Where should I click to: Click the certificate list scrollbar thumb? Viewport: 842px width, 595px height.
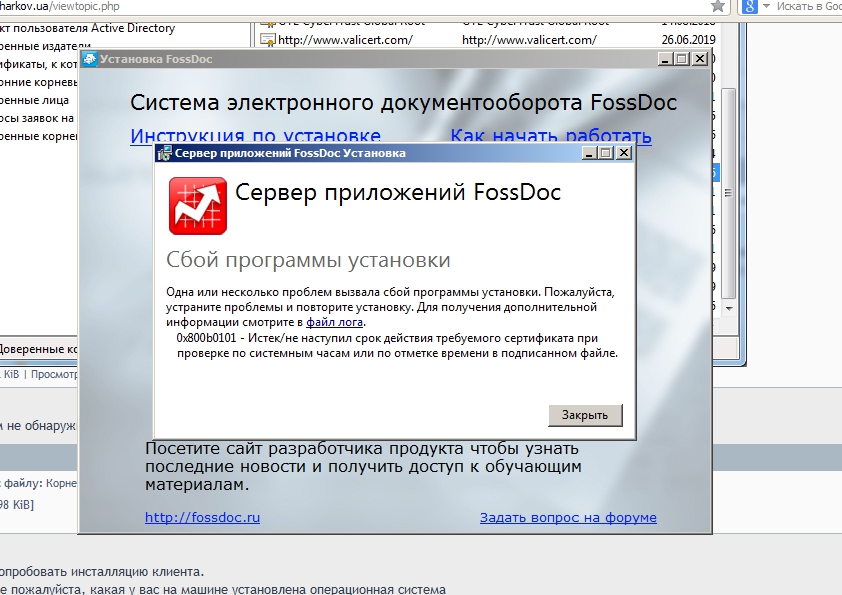click(x=728, y=193)
